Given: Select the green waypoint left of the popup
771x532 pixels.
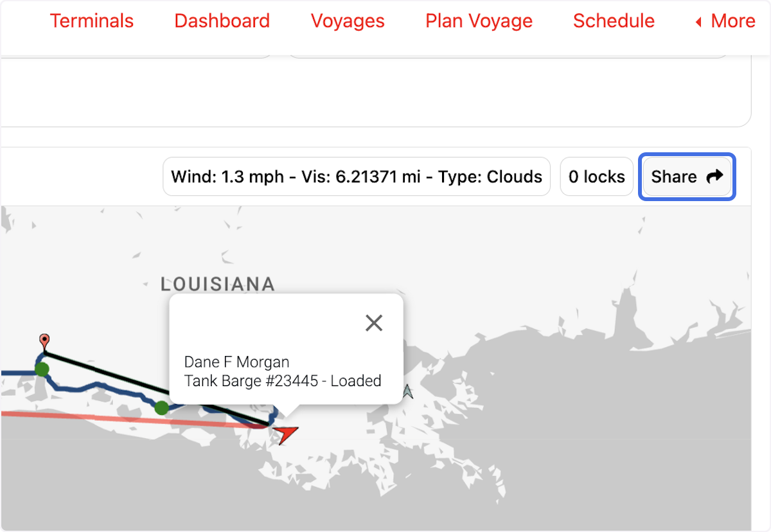Looking at the screenshot, I should [x=161, y=407].
